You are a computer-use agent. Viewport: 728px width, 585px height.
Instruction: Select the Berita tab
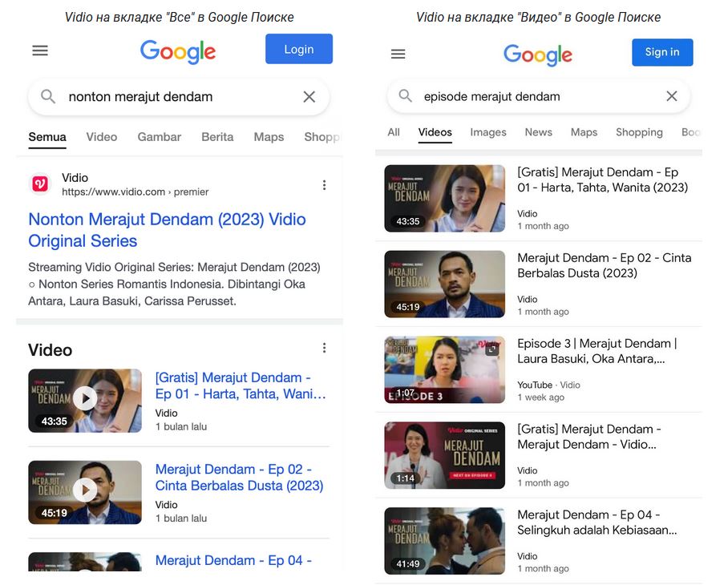pyautogui.click(x=217, y=137)
